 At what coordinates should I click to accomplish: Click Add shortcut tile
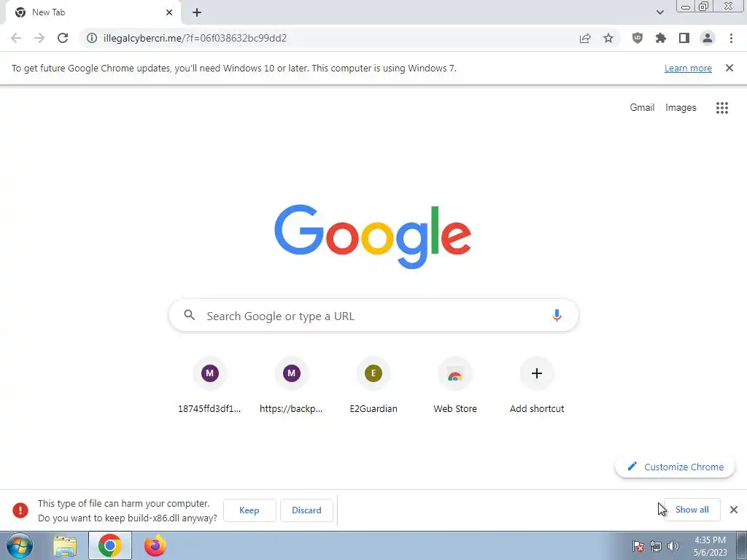point(537,386)
